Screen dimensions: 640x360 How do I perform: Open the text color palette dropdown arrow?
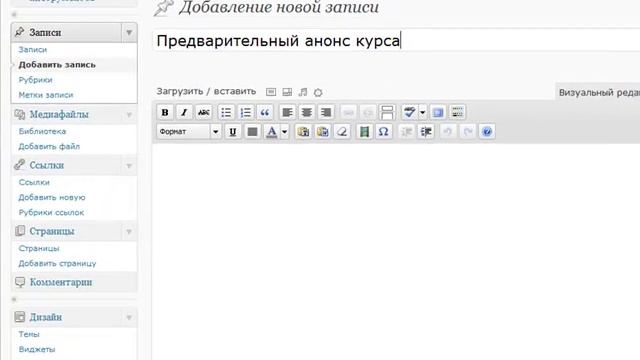click(x=285, y=131)
